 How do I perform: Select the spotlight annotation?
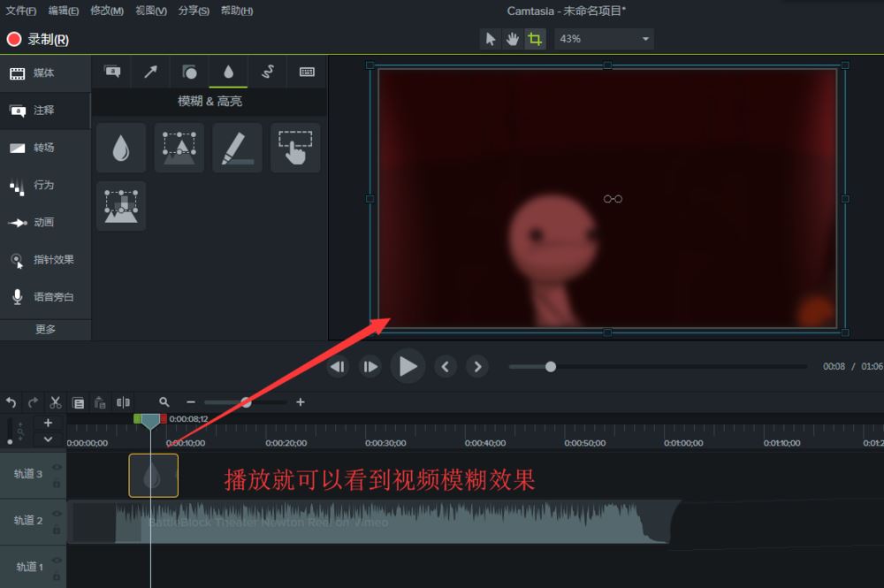point(179,148)
